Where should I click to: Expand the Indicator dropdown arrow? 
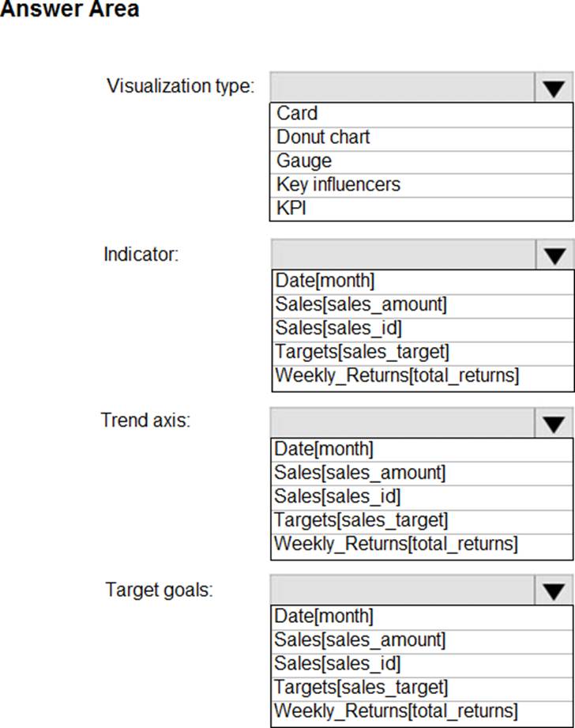554,255
